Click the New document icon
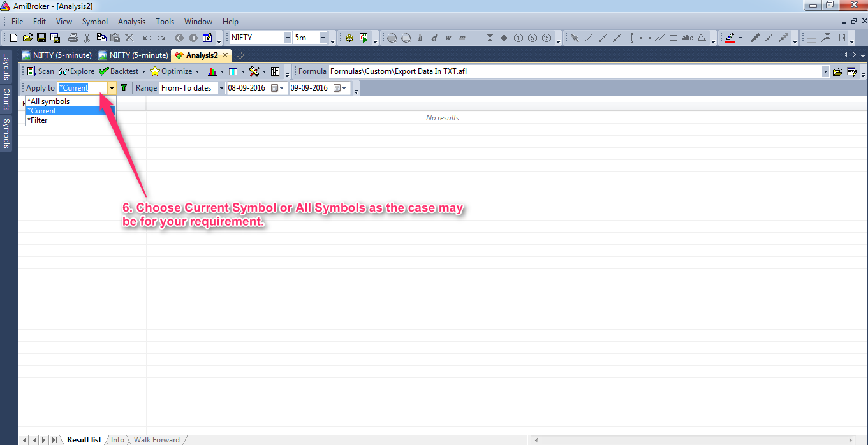 [x=15, y=38]
